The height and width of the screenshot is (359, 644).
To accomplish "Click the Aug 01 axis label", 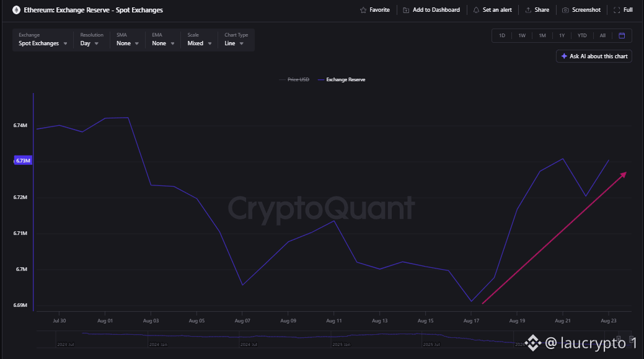I will pyautogui.click(x=105, y=321).
